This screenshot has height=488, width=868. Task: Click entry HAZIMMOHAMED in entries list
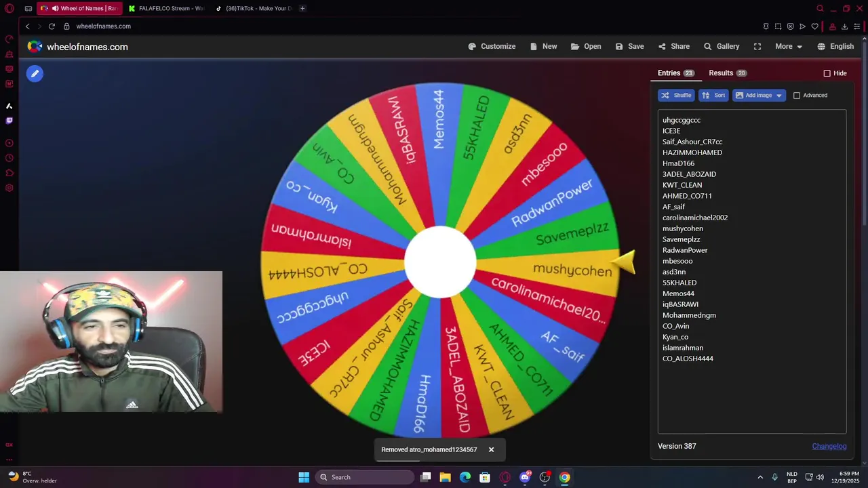point(692,152)
